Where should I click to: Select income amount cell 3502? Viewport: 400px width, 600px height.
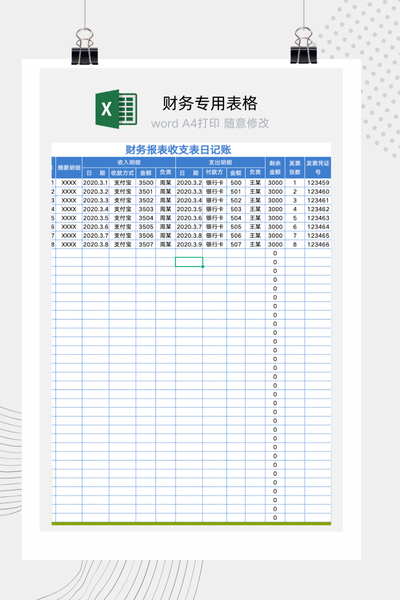click(x=146, y=201)
